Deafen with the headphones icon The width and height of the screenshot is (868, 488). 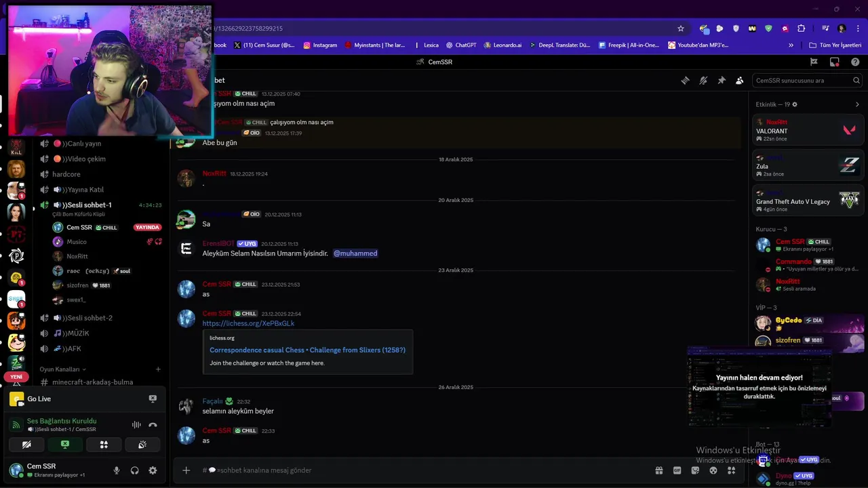135,470
